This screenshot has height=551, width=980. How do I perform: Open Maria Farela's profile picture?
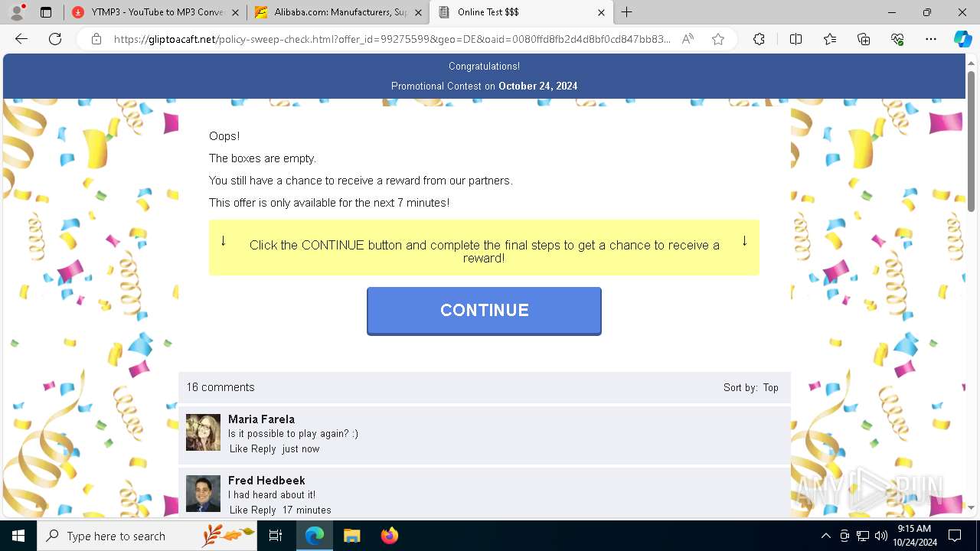pos(203,432)
